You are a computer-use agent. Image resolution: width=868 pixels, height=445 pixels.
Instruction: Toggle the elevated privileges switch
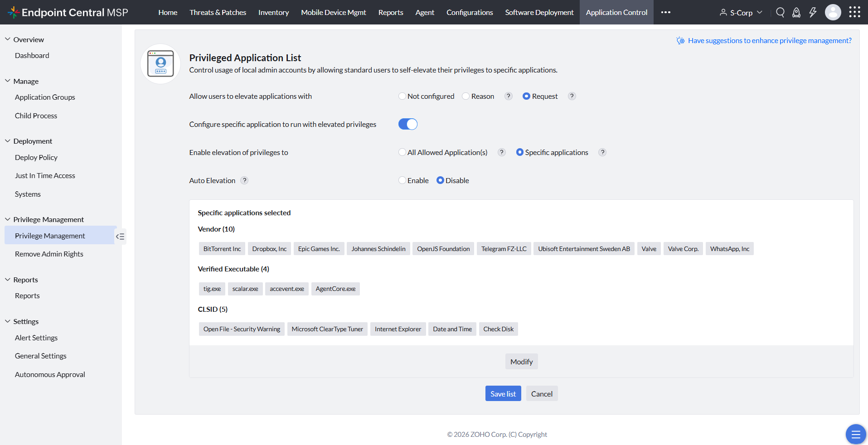click(408, 124)
